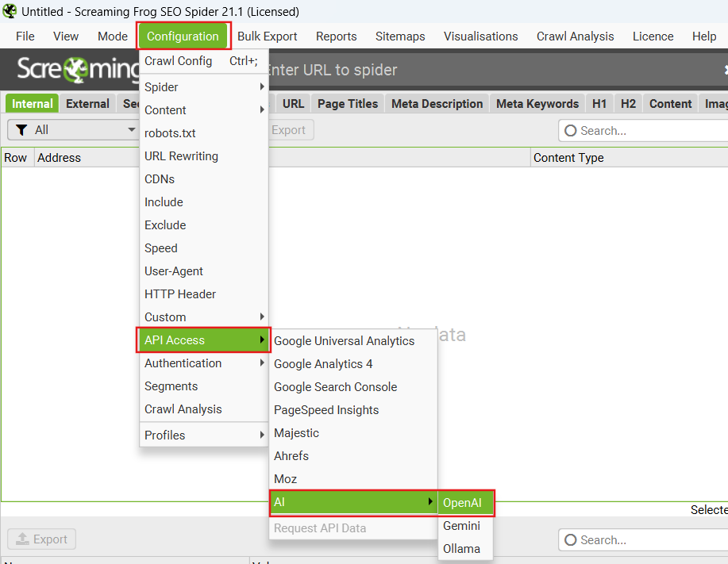Select robots.txt from Configuration menu
The width and height of the screenshot is (728, 564).
[204, 133]
